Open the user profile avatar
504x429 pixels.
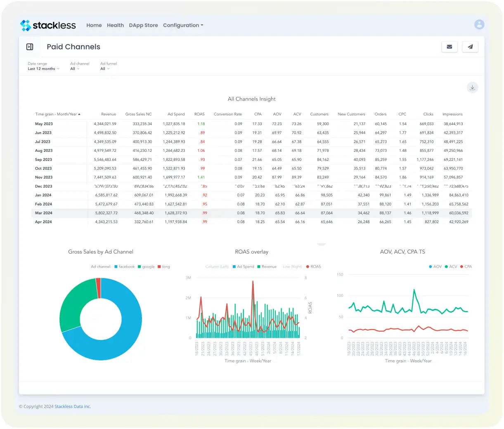pyautogui.click(x=479, y=24)
